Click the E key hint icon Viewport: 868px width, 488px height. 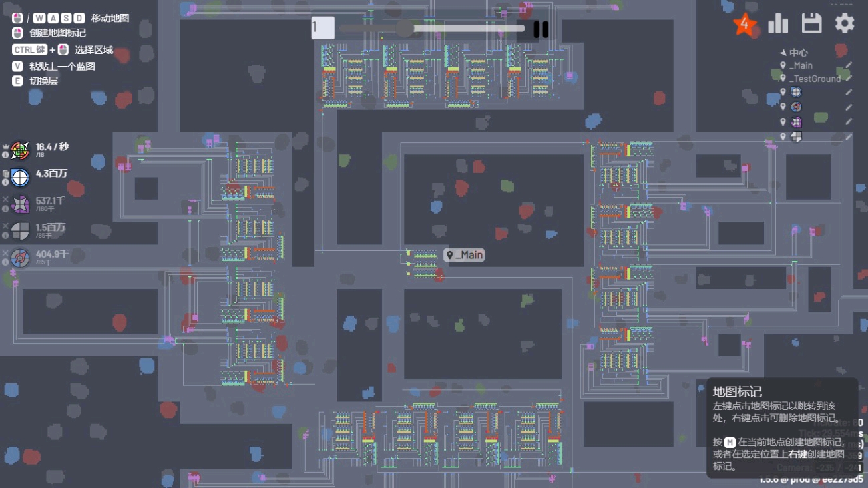click(17, 81)
